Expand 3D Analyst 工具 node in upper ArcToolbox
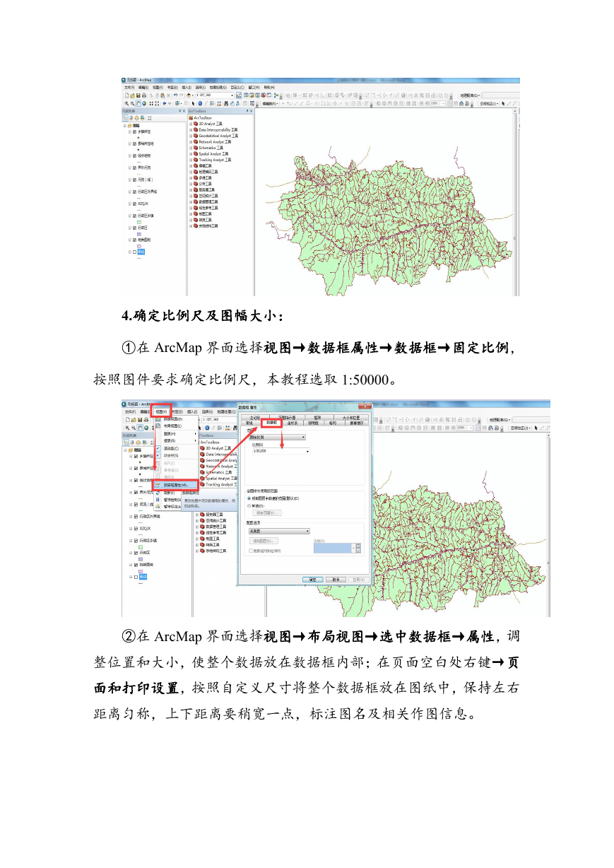Viewport: 614px width, 868px height. click(x=191, y=124)
